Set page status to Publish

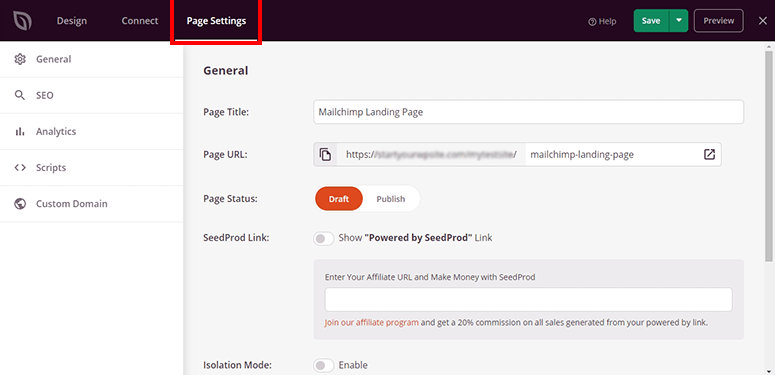click(x=391, y=199)
